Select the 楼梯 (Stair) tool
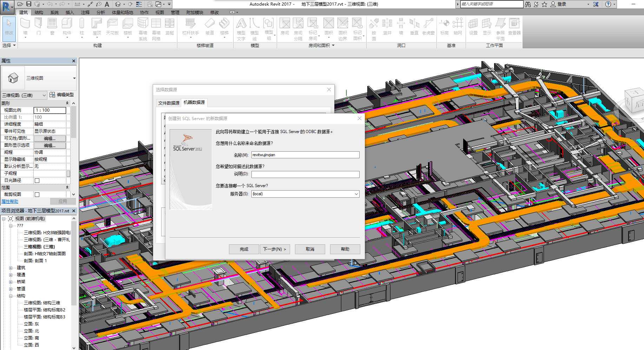644x350 pixels. 224,27
